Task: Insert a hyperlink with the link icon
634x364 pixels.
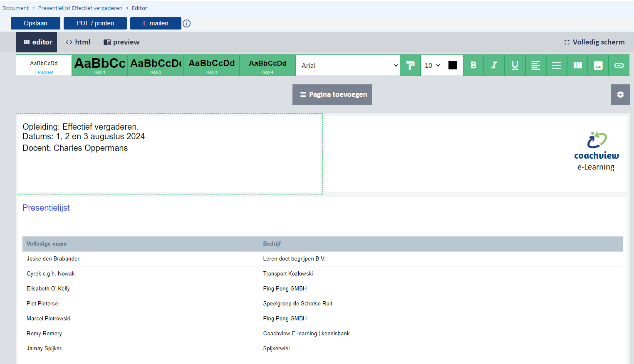Action: click(619, 65)
